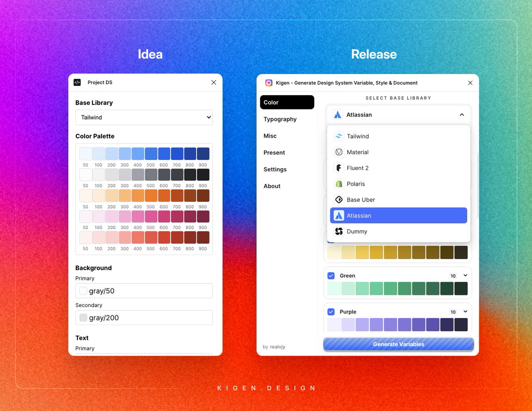The image size is (532, 411).
Task: Uncheck the Purple color checkbox
Action: [x=331, y=312]
